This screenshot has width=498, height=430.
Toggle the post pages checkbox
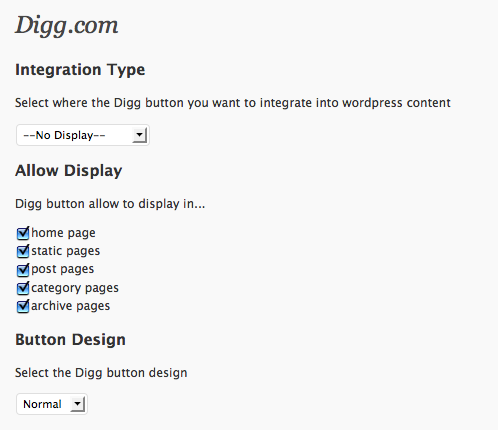pos(23,270)
